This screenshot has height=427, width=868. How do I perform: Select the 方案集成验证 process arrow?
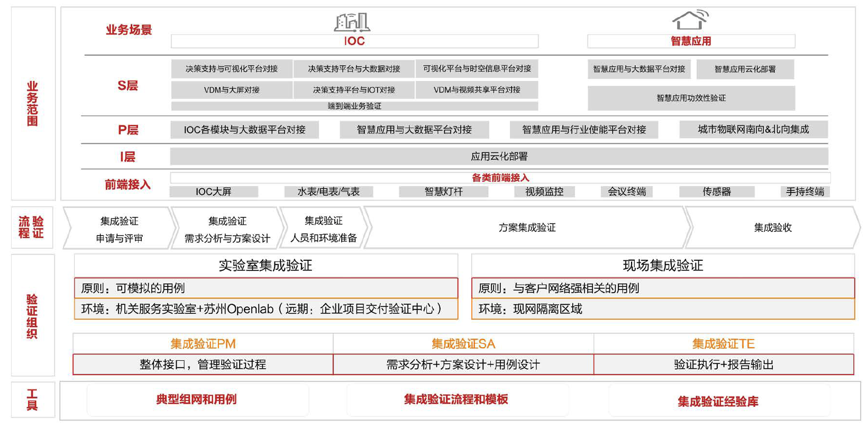point(527,228)
